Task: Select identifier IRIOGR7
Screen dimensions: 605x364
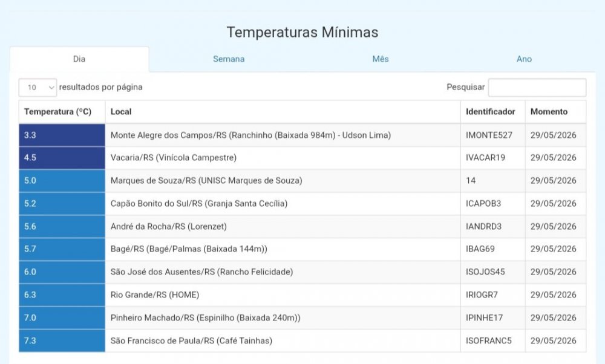Action: pos(482,295)
